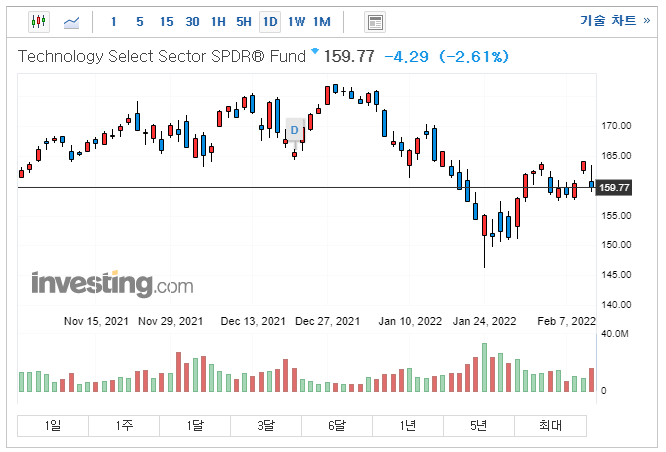666x452 pixels.
Task: Click the Technology Select Sector SPDR Fund title
Action: point(161,56)
